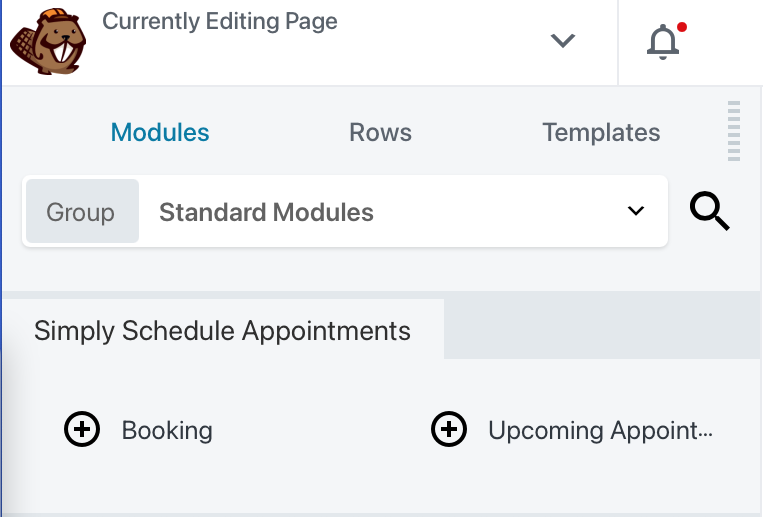
Task: Click the Simply Schedule Appointments section heading
Action: coord(222,331)
